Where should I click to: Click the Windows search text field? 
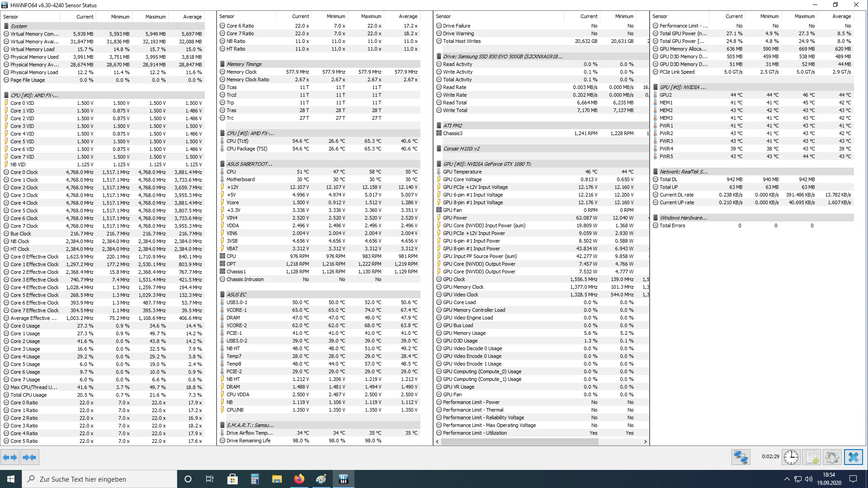[99, 479]
